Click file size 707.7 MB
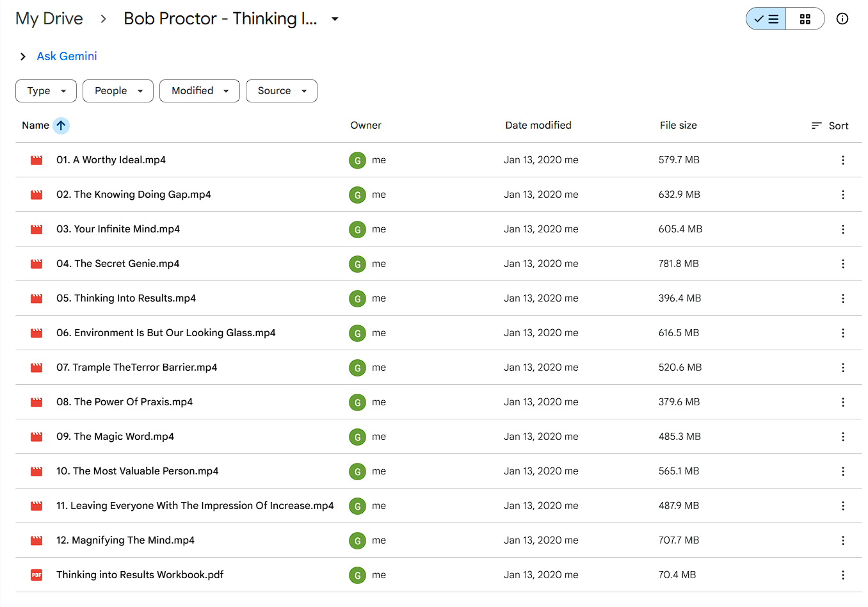This screenshot has height=607, width=868. pyautogui.click(x=679, y=540)
